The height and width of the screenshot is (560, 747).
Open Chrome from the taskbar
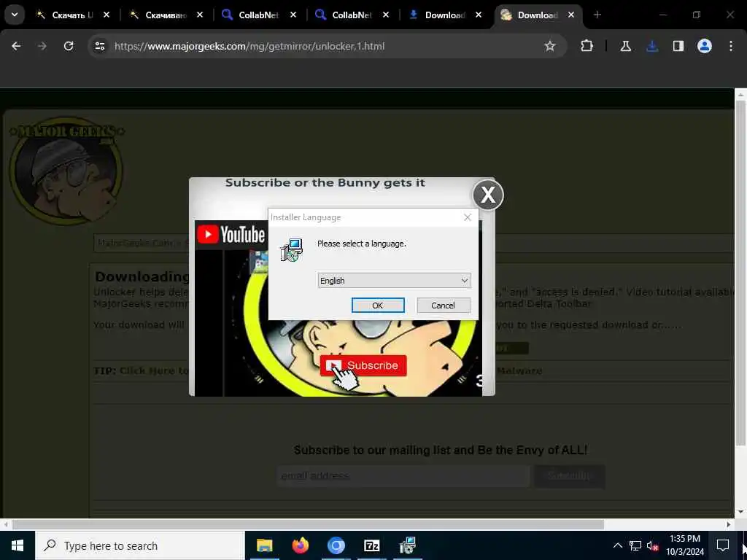click(336, 545)
